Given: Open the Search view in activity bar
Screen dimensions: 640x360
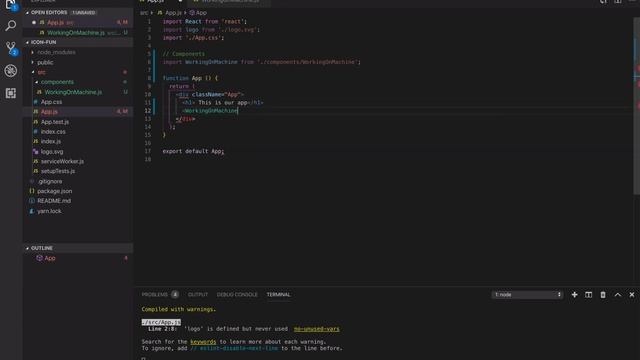Looking at the screenshot, I should [x=11, y=26].
